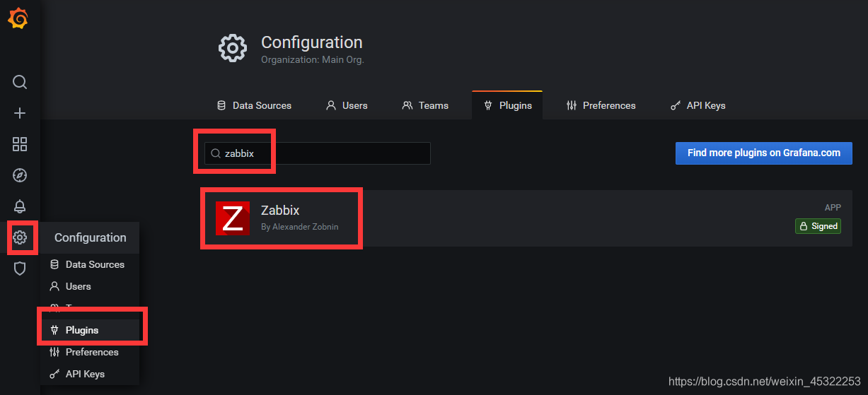Viewport: 868px width, 395px height.
Task: Focus the plugin search field containing zabbix
Action: pos(318,153)
